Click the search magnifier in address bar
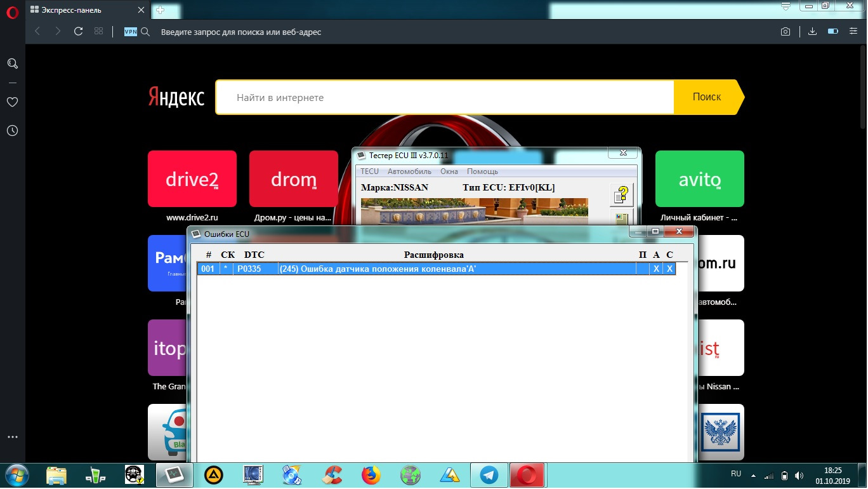 145,32
